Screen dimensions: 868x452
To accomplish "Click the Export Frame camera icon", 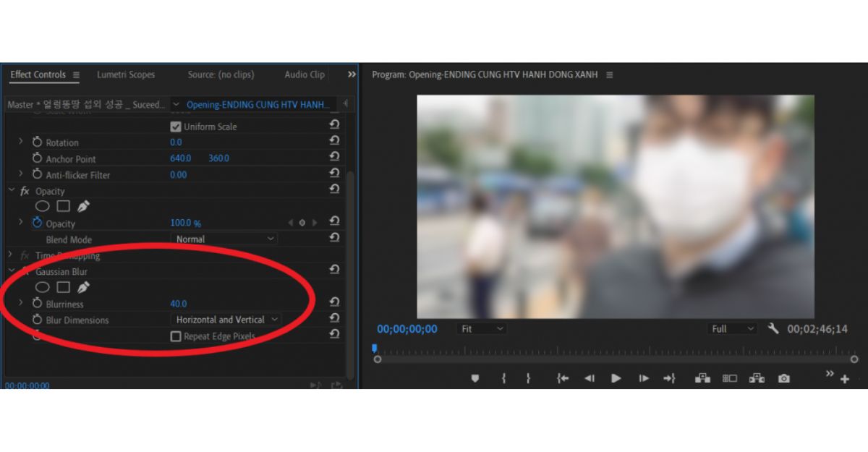I will pyautogui.click(x=783, y=378).
